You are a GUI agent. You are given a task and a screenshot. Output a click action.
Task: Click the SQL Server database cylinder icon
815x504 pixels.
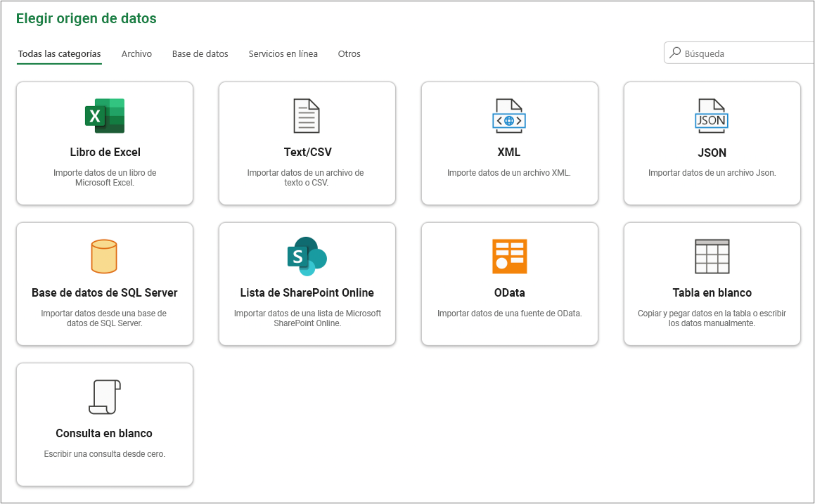(x=104, y=256)
